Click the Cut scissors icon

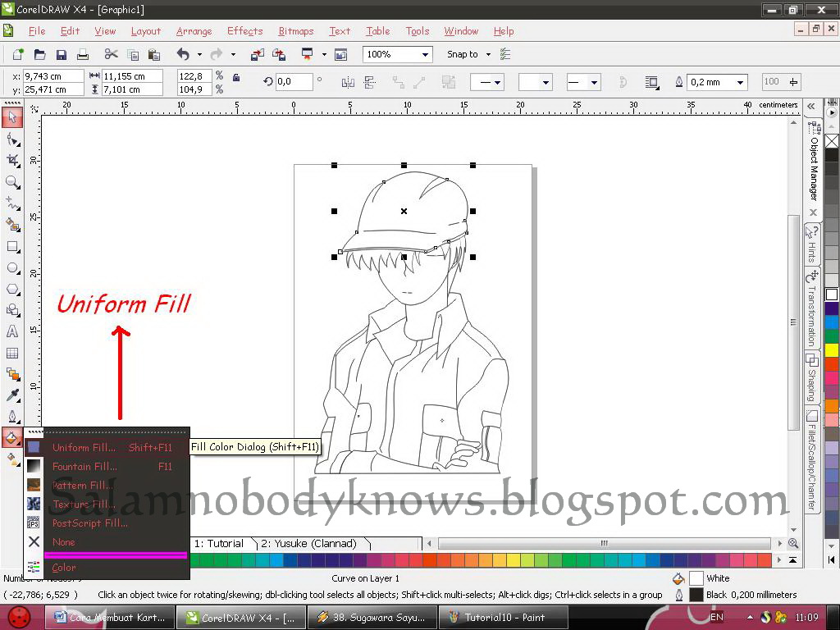coord(111,54)
